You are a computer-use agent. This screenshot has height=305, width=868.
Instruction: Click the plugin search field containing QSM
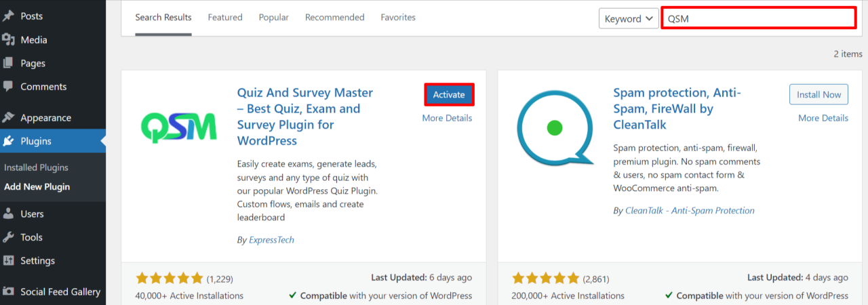[x=758, y=18]
